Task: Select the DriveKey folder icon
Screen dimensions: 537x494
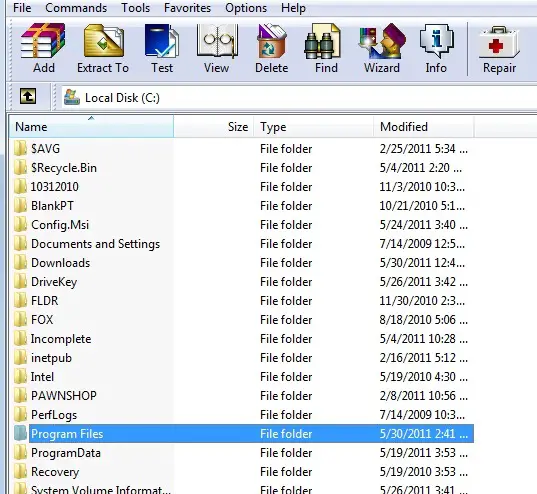Action: pyautogui.click(x=21, y=282)
